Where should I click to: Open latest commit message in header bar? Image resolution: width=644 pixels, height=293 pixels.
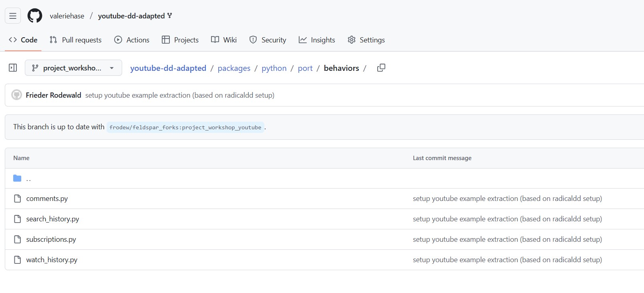180,95
